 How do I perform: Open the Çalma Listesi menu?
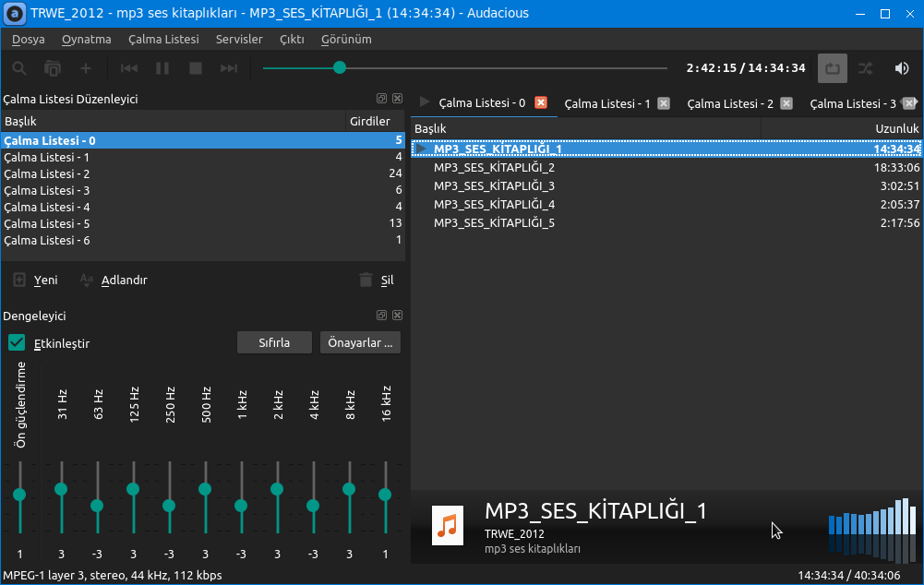pyautogui.click(x=163, y=40)
